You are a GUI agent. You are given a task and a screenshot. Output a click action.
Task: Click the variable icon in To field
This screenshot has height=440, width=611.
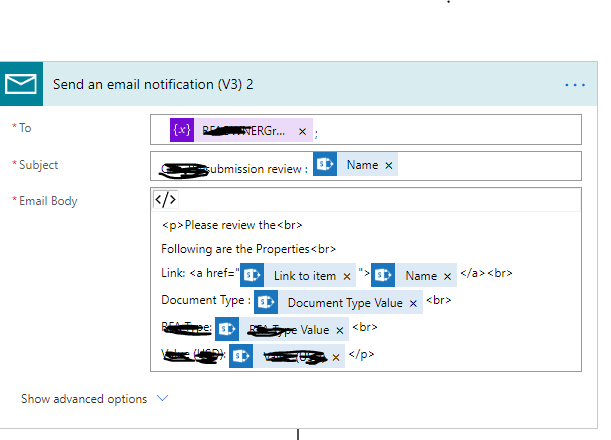182,131
